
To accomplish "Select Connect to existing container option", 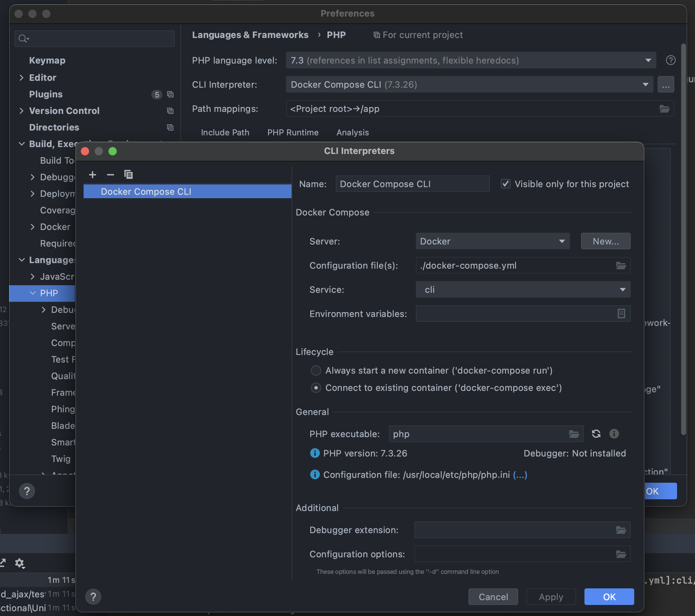I will point(316,388).
